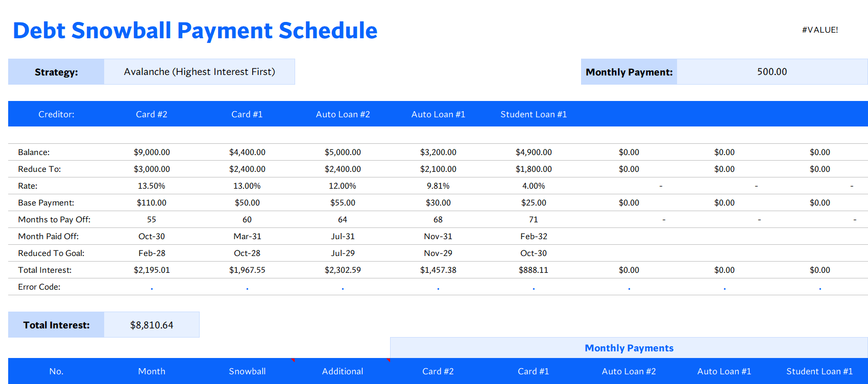Click the $4,900.00 balance cell

[x=534, y=152]
